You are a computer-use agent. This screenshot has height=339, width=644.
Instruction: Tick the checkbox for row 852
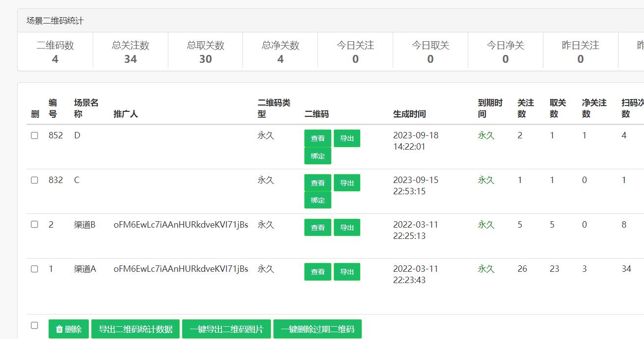(x=34, y=135)
